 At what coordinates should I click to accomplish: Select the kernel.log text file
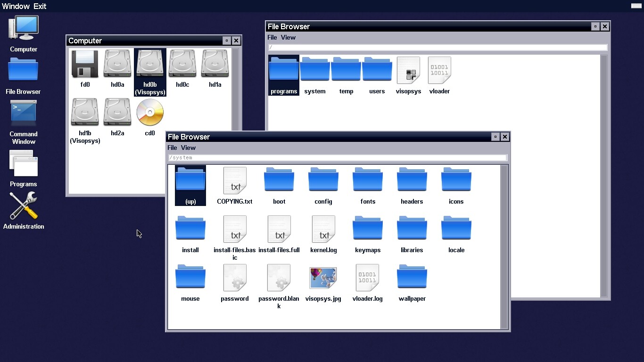[323, 230]
